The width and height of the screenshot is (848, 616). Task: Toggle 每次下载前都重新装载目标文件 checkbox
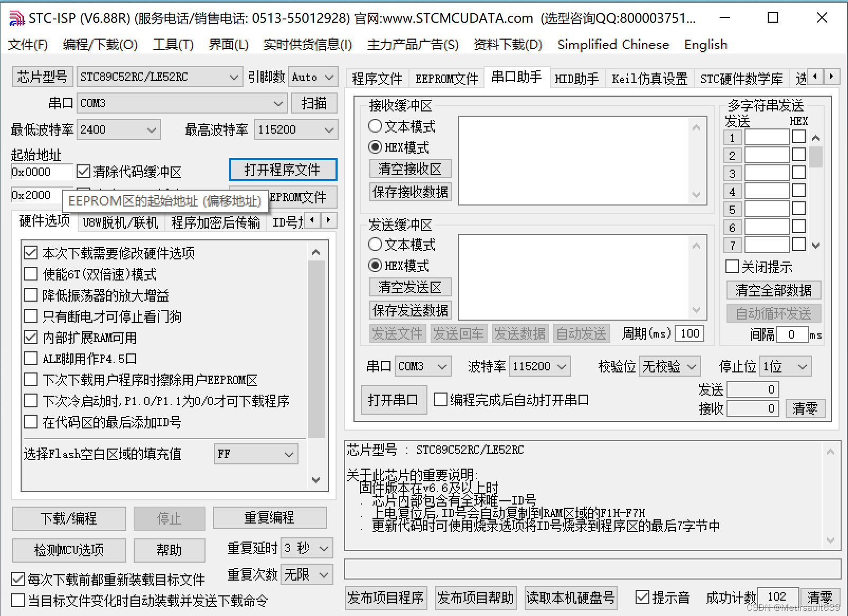pos(18,579)
